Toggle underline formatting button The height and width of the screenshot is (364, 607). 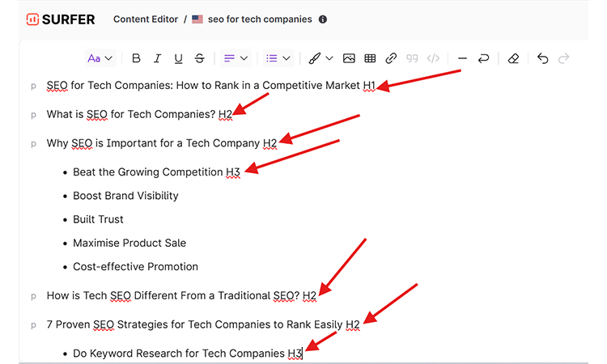(178, 58)
